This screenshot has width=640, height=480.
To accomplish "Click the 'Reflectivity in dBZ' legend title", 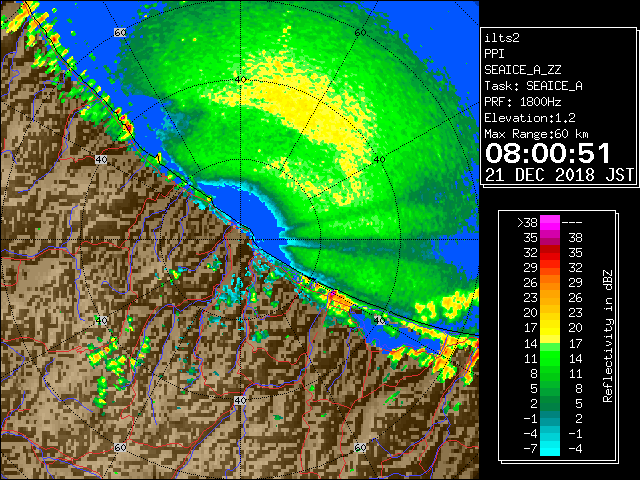I will [x=607, y=336].
